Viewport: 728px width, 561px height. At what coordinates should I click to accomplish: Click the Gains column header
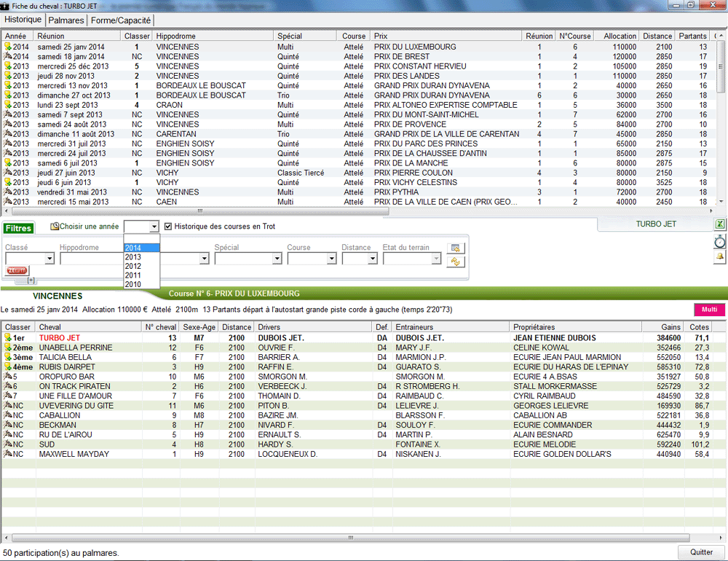pyautogui.click(x=662, y=327)
